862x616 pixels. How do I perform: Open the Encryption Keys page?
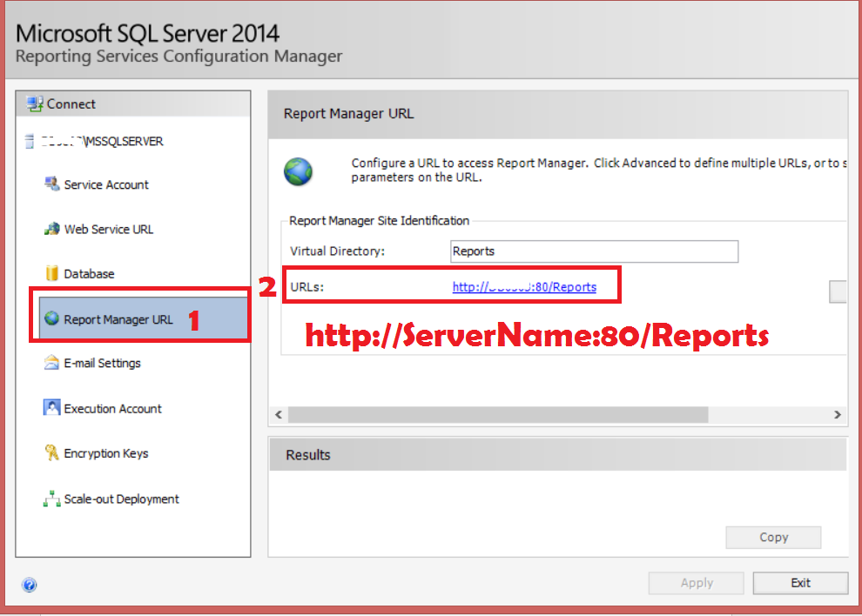coord(106,453)
